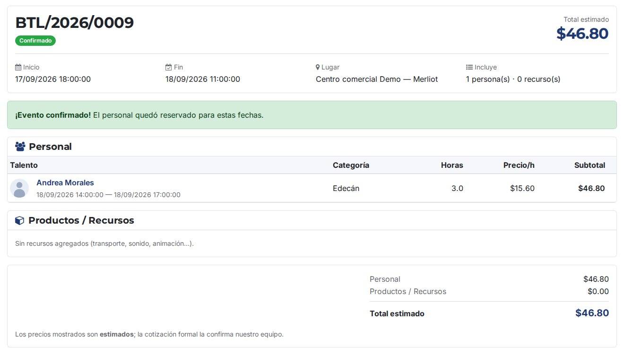The image size is (624, 364).
Task: Click the Subtotal column header
Action: (x=590, y=165)
